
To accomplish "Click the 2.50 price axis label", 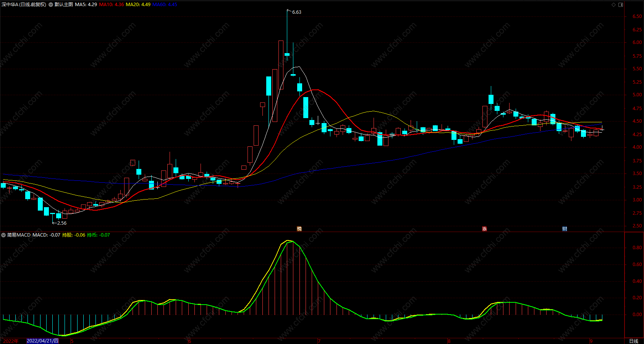I will (637, 226).
